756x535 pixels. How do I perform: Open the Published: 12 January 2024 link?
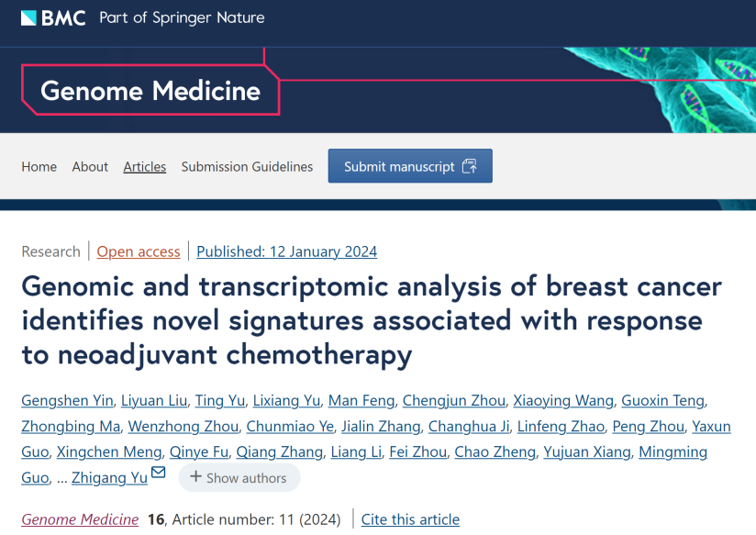[286, 251]
